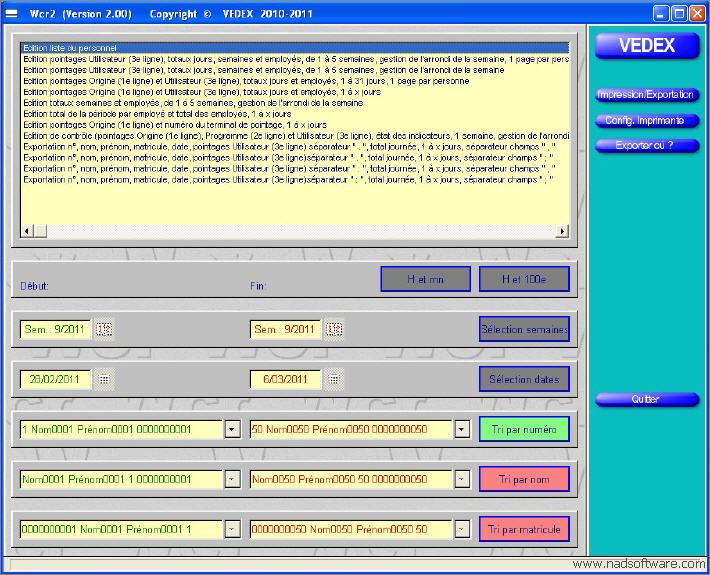Click the www.nadsoftware.com text

[638, 564]
